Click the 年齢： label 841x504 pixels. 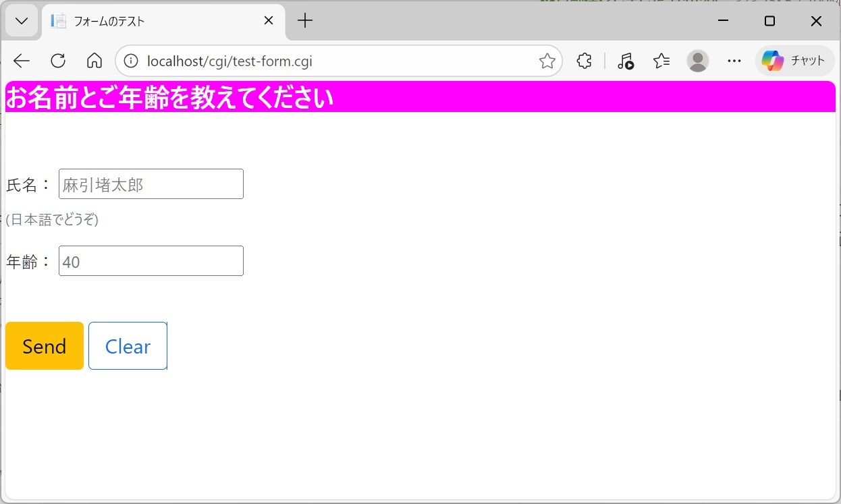coord(28,262)
